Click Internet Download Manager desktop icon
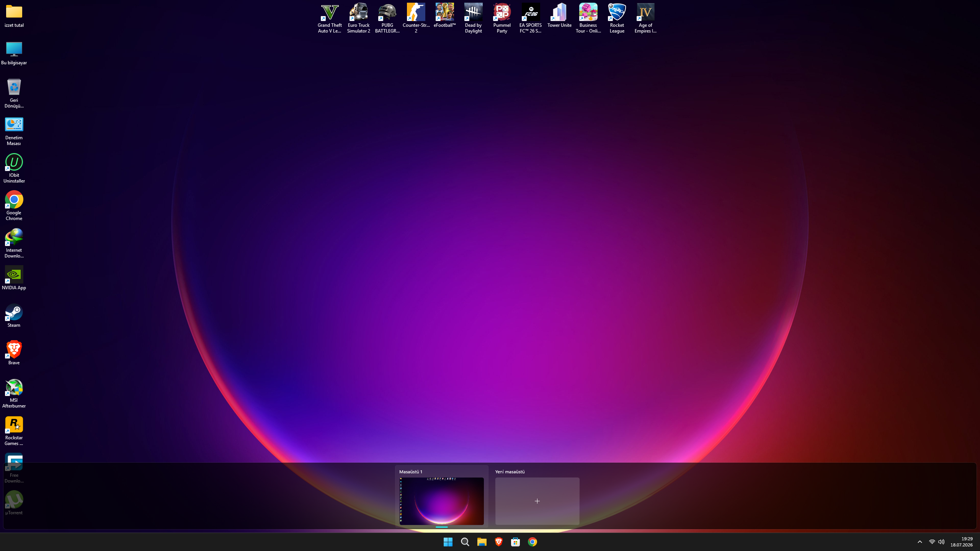Image resolution: width=980 pixels, height=551 pixels. [14, 243]
